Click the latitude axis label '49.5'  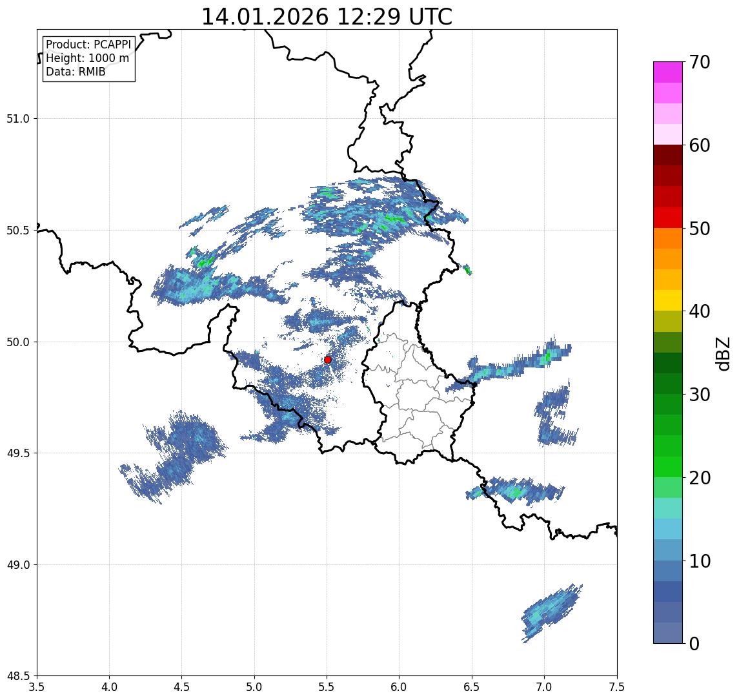click(x=18, y=453)
